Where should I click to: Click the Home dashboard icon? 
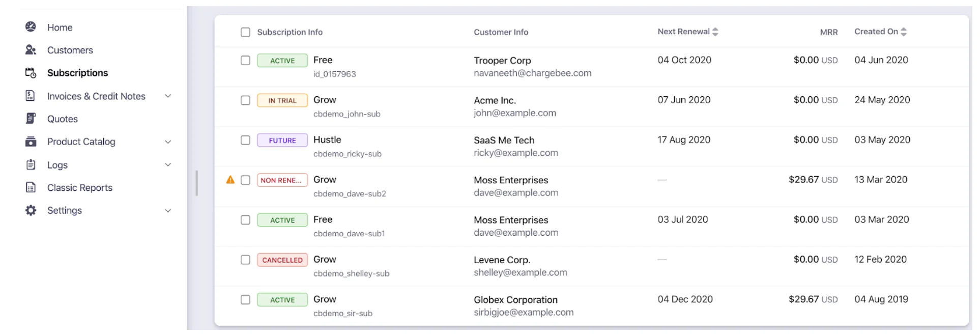point(31,27)
